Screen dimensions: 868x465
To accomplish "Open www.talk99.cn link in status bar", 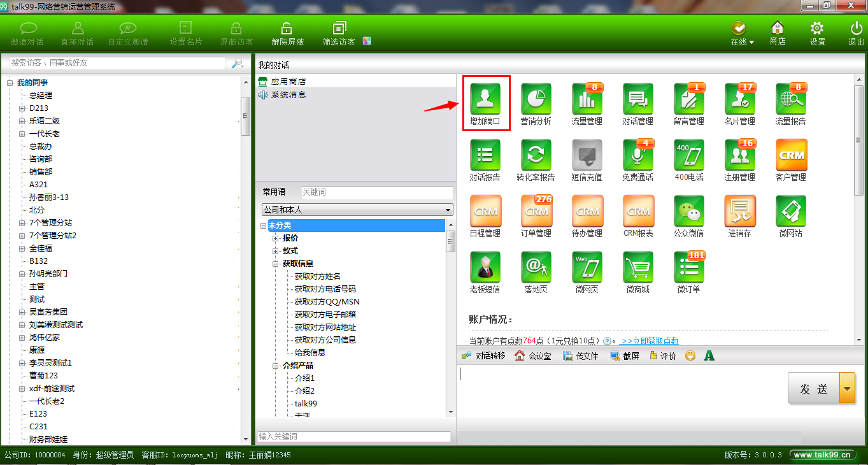I will tap(823, 455).
